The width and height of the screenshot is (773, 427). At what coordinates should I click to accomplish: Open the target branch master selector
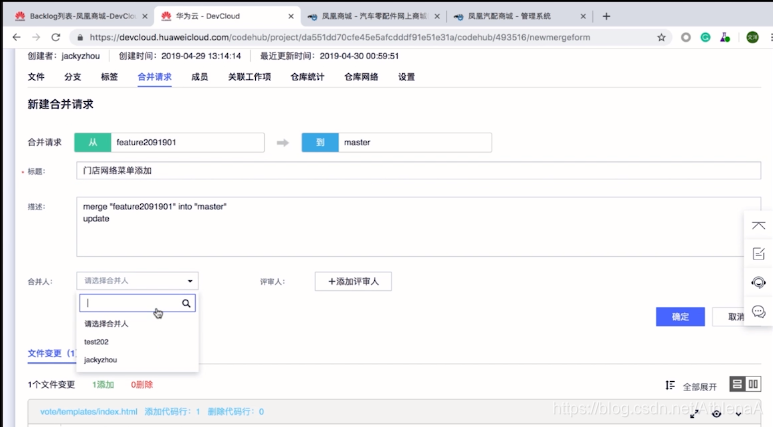[415, 142]
